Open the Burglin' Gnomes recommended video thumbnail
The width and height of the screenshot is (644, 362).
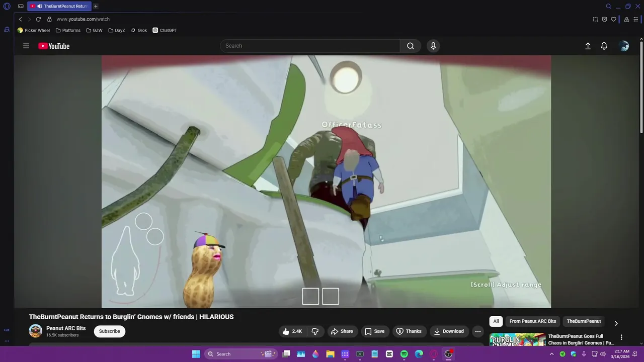(x=517, y=340)
